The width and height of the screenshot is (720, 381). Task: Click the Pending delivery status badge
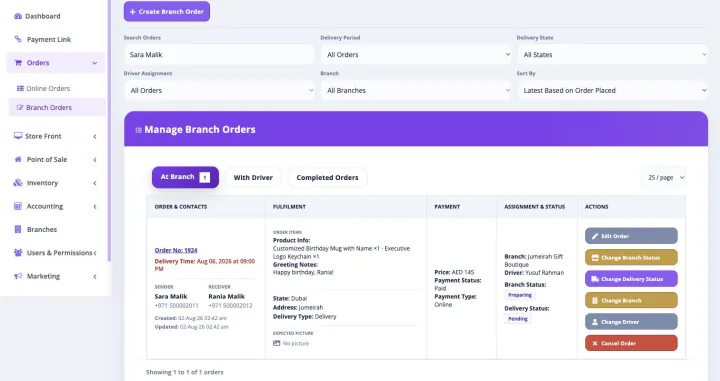tap(518, 319)
